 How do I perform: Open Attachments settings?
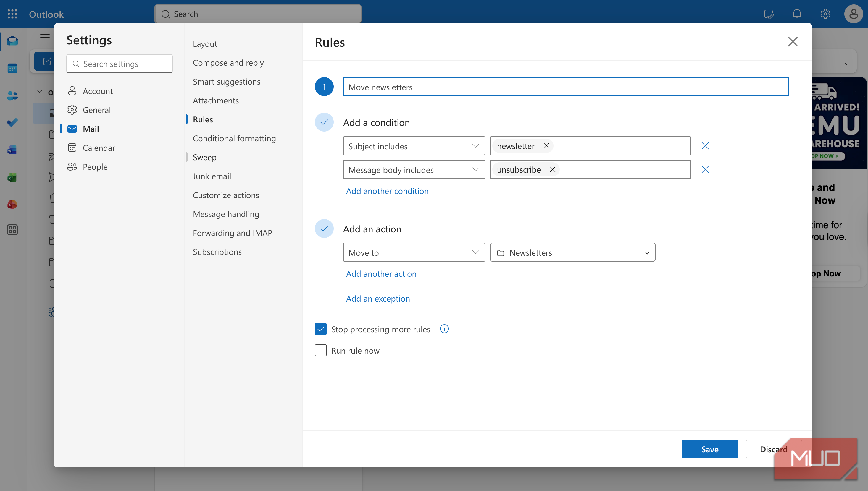tap(216, 101)
